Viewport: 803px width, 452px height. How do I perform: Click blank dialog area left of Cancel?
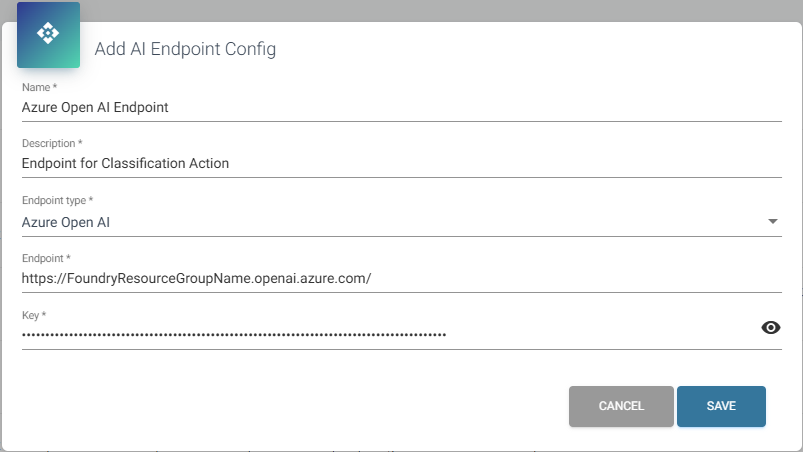[x=287, y=406]
